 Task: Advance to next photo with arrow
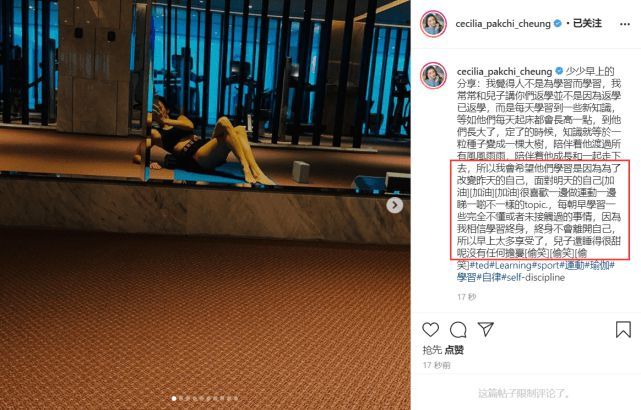[394, 205]
